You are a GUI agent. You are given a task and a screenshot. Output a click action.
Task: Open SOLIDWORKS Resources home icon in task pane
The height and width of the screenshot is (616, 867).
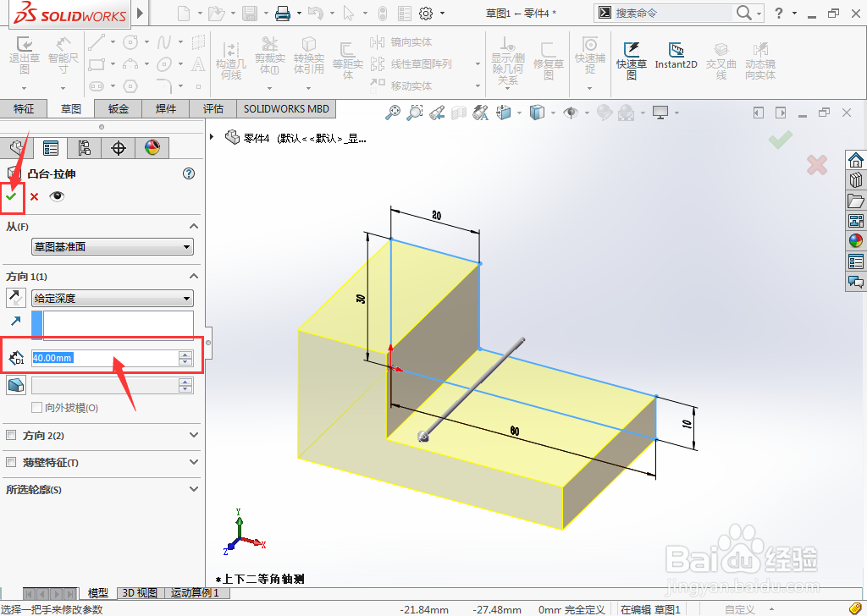(x=856, y=160)
